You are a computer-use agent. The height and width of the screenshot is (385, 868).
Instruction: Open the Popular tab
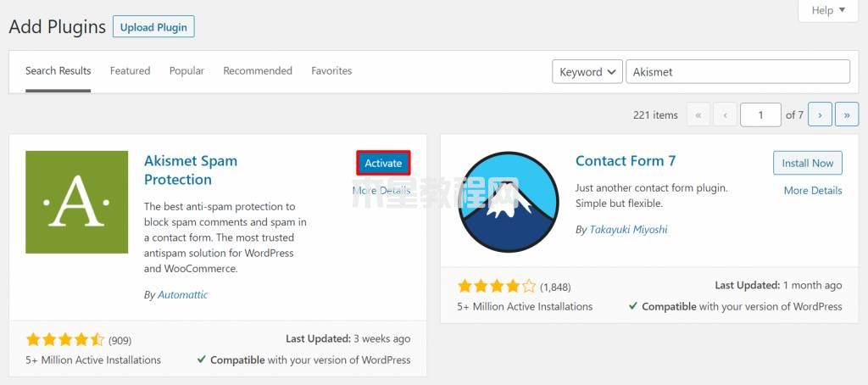186,71
